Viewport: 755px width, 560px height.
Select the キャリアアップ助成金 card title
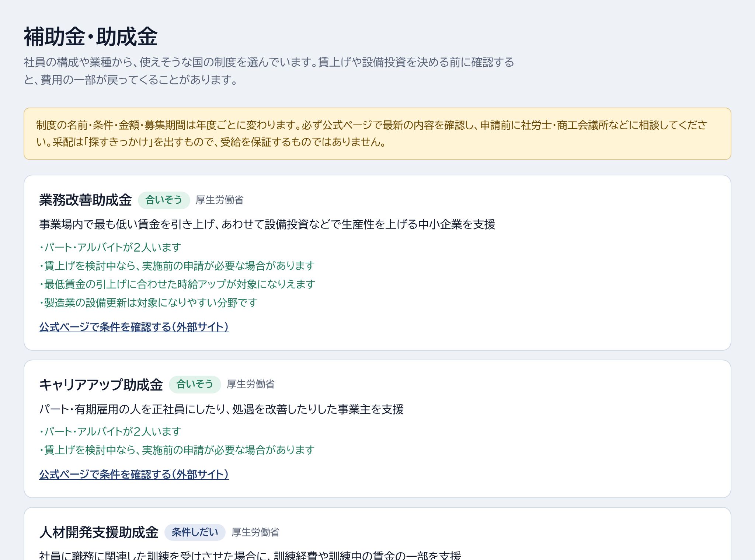pyautogui.click(x=101, y=384)
